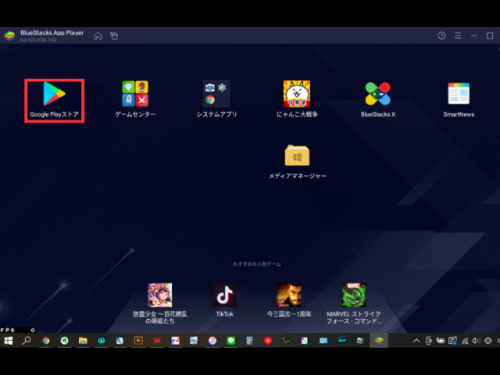Viewport: 500px width, 375px height.
Task: Open the Windows Start menu
Action: [x=8, y=341]
